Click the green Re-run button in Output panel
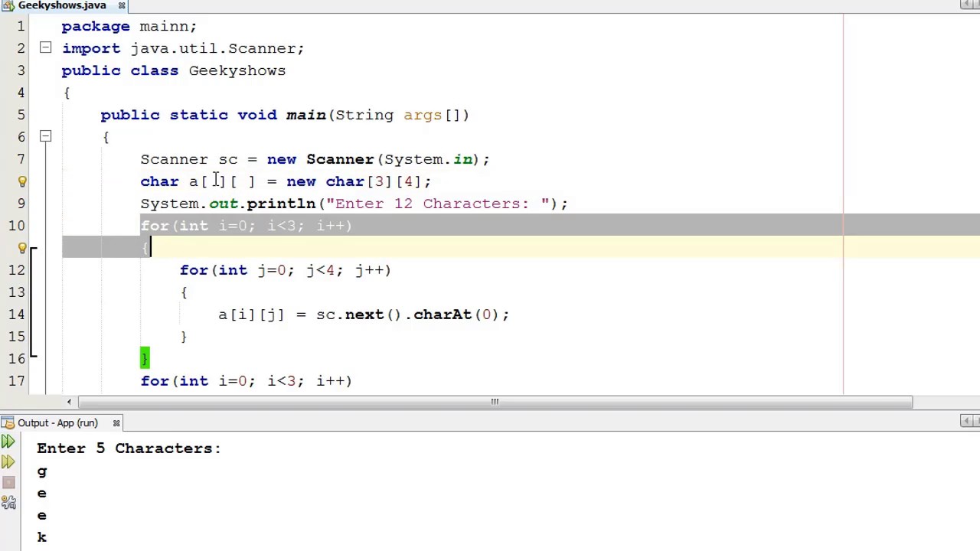Viewport: 980px width, 551px height. click(8, 442)
